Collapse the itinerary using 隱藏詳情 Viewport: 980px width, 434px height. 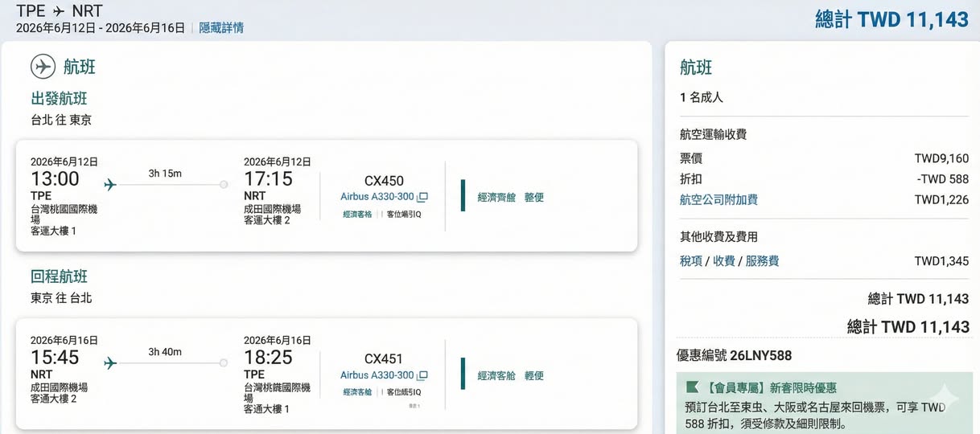click(x=221, y=28)
